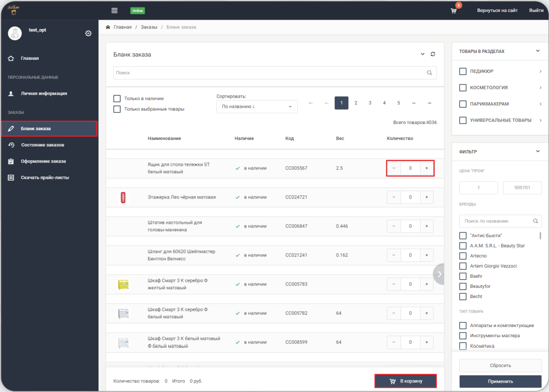This screenshot has width=549, height=392.
Task: Click the home icon in breadcrumb
Action: (108, 27)
